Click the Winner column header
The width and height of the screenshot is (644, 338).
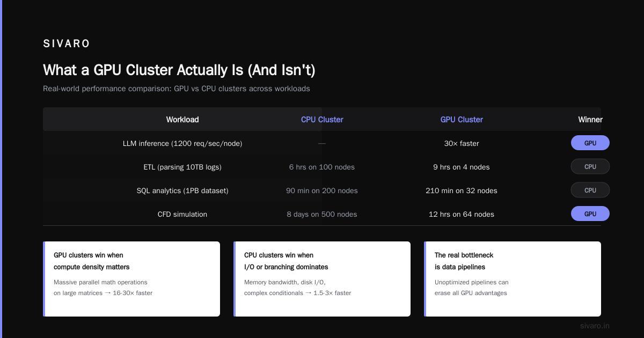coord(590,120)
